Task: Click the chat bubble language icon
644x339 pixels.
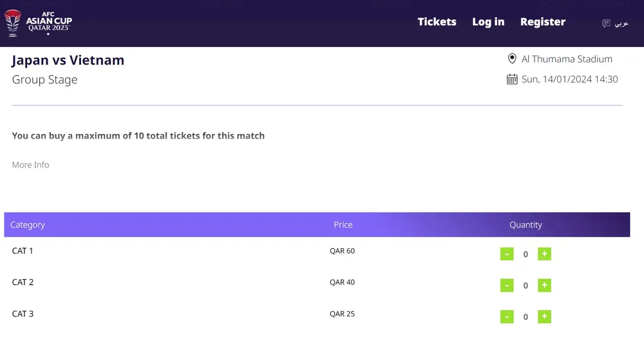Action: (x=606, y=24)
